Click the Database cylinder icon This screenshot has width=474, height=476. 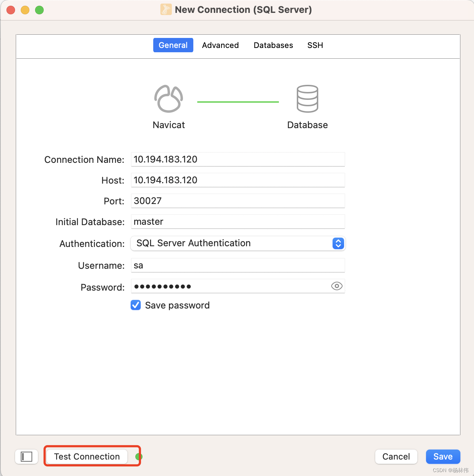coord(308,99)
